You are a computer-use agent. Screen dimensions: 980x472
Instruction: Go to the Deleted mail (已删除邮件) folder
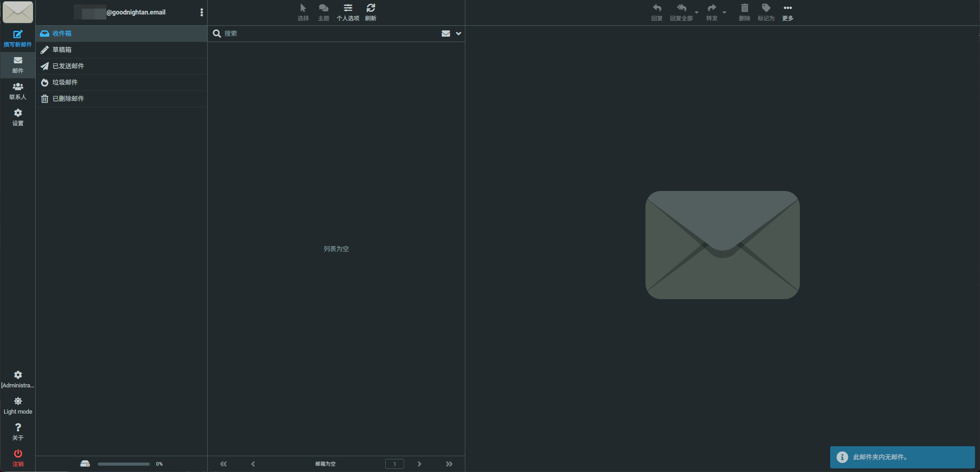pos(68,99)
